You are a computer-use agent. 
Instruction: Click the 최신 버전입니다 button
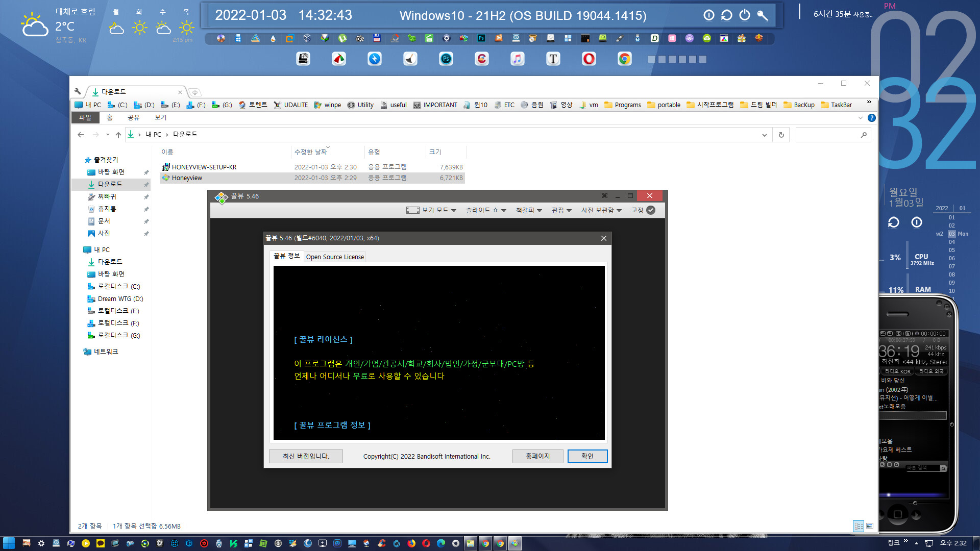306,456
